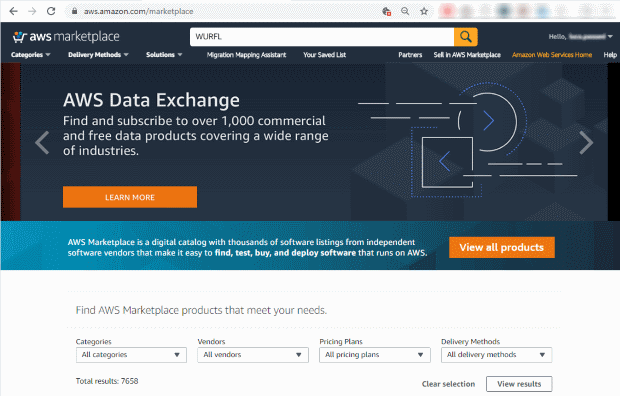Open Your Saved List

click(x=325, y=55)
